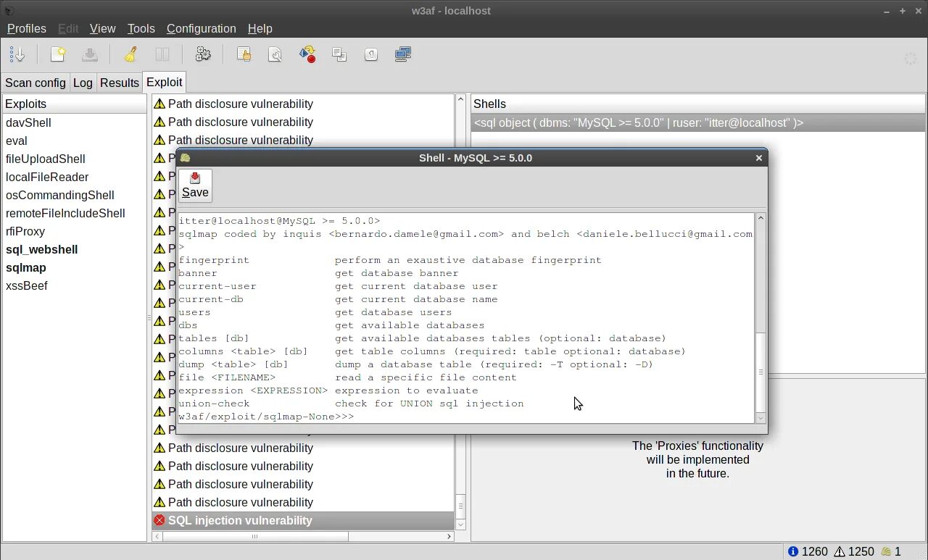Click the Save button in shell dialog
Screen dimensions: 928x560
195,185
